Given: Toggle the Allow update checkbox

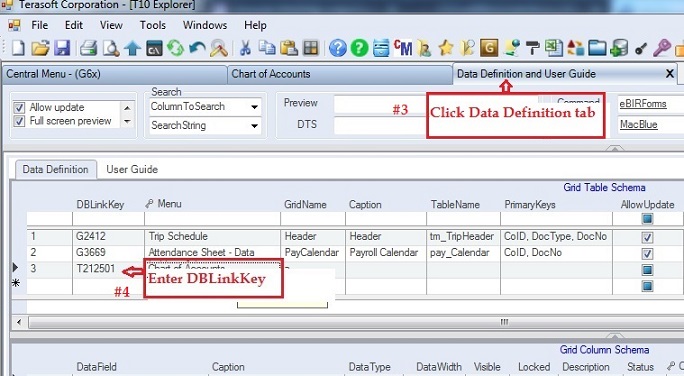Looking at the screenshot, I should pos(19,108).
